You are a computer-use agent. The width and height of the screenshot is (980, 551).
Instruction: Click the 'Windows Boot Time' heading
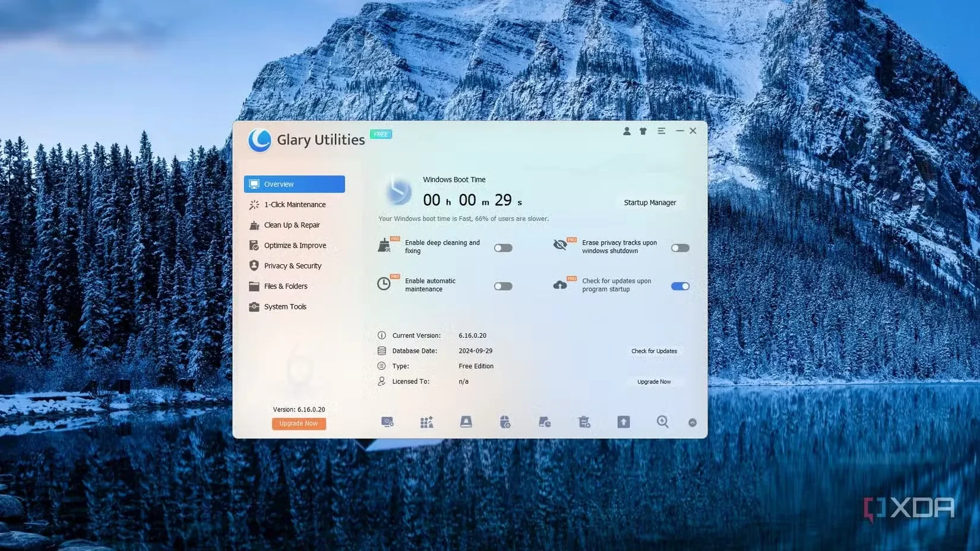pos(454,180)
